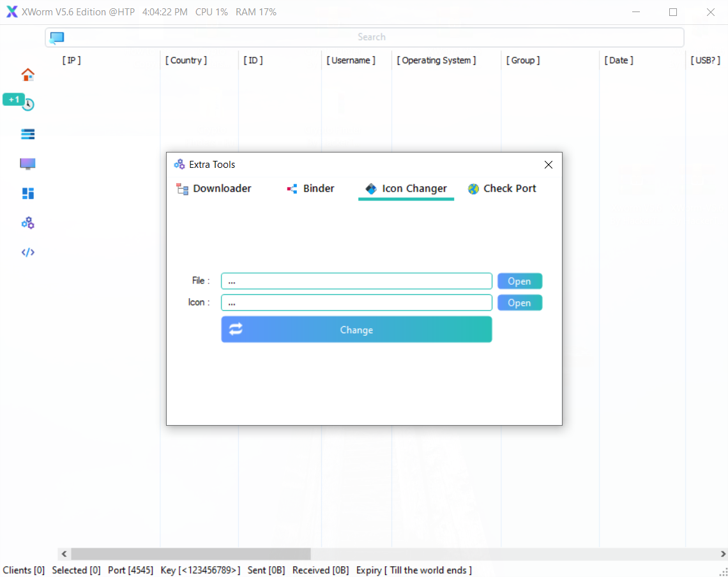Viewport: 728px width, 577px height.
Task: Click the Icon path input field
Action: tap(356, 303)
